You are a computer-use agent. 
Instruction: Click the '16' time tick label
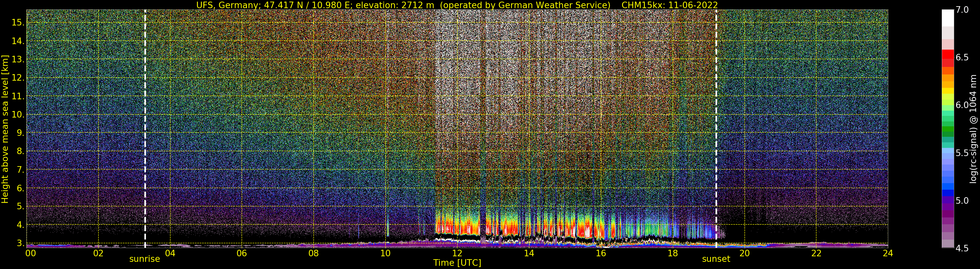pos(601,253)
